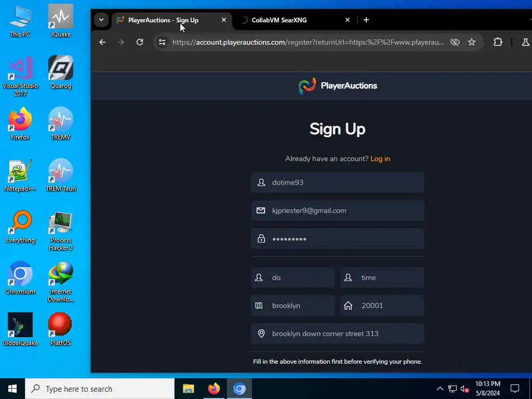Click the Chromium taskbar button
Image resolution: width=532 pixels, height=399 pixels.
click(x=239, y=389)
